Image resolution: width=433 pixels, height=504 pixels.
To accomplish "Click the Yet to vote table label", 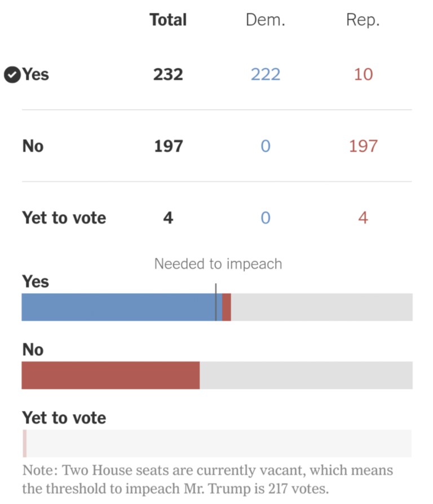I will click(64, 218).
